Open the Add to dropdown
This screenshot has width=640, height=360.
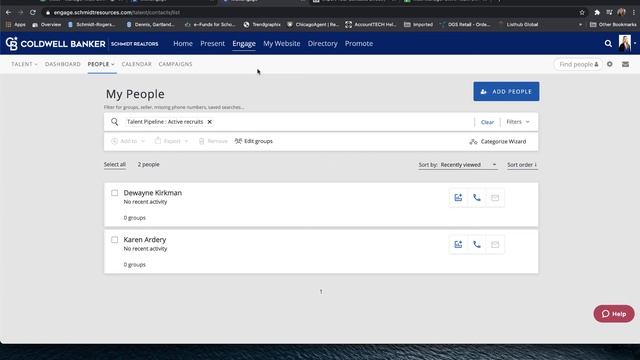point(128,141)
